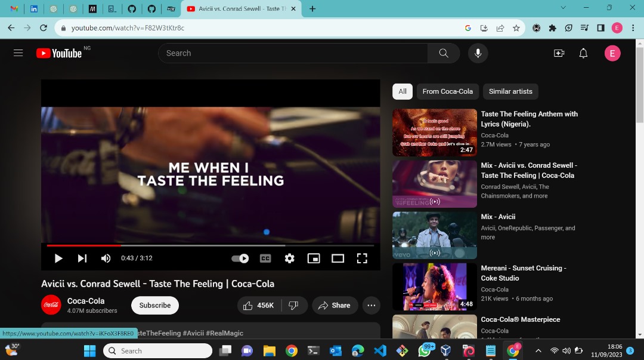Open more actions three-dot menu
This screenshot has width=644, height=360.
tap(371, 305)
